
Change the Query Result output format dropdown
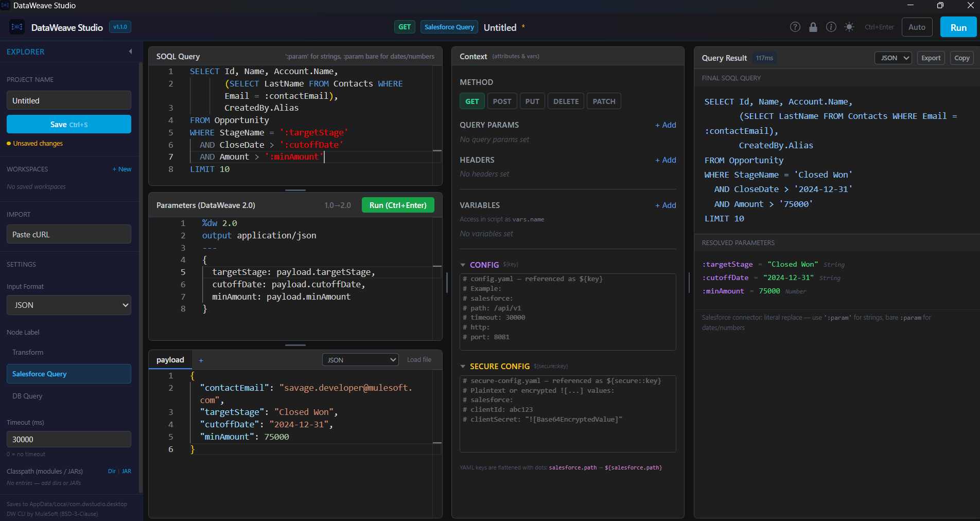pos(892,58)
